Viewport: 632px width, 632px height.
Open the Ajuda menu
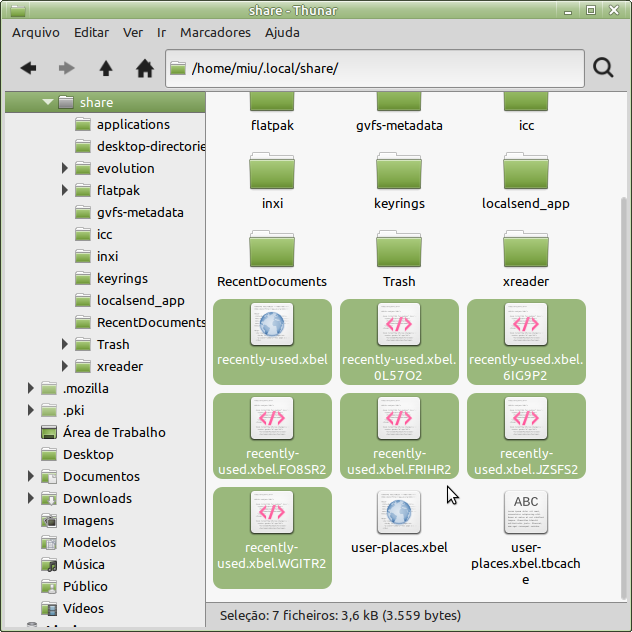click(282, 32)
